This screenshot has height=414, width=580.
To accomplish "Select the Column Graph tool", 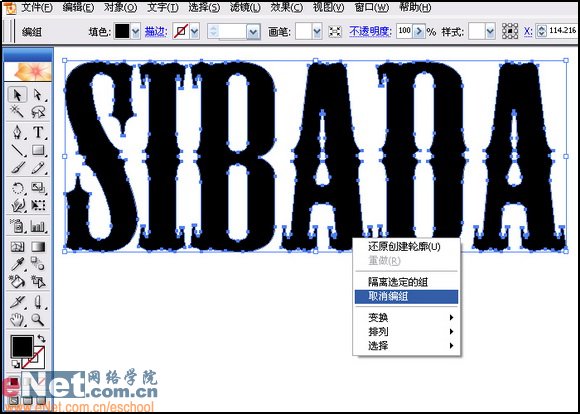I will [x=38, y=226].
